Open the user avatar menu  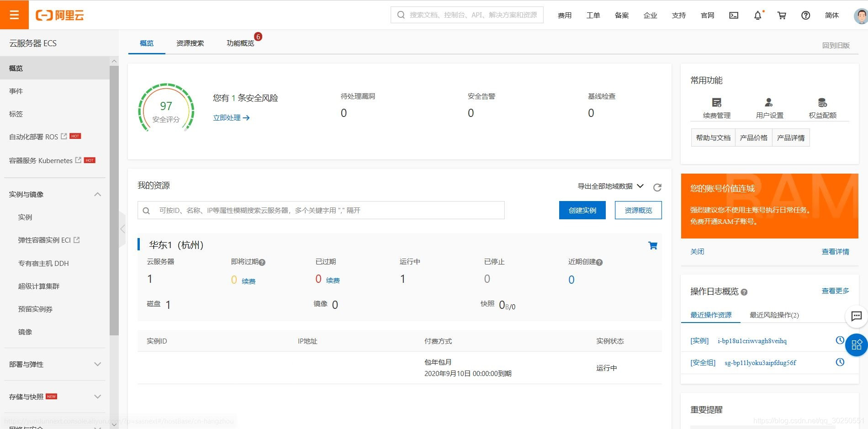click(861, 16)
